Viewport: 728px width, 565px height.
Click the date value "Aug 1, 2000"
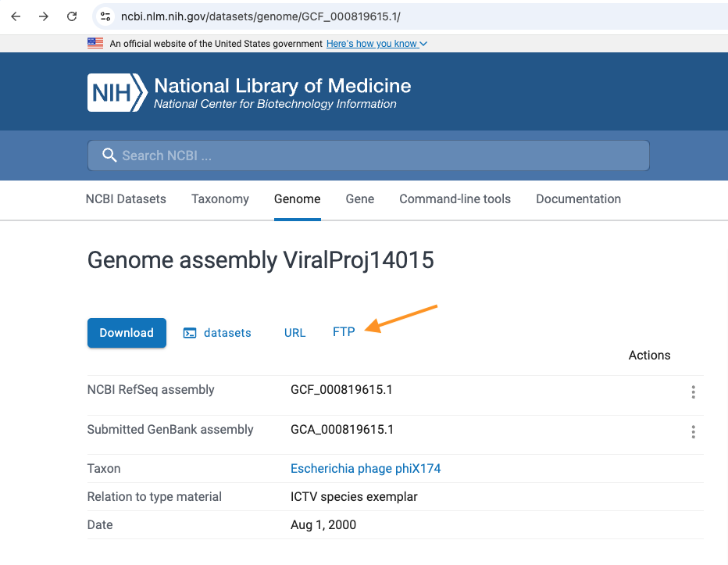click(323, 524)
